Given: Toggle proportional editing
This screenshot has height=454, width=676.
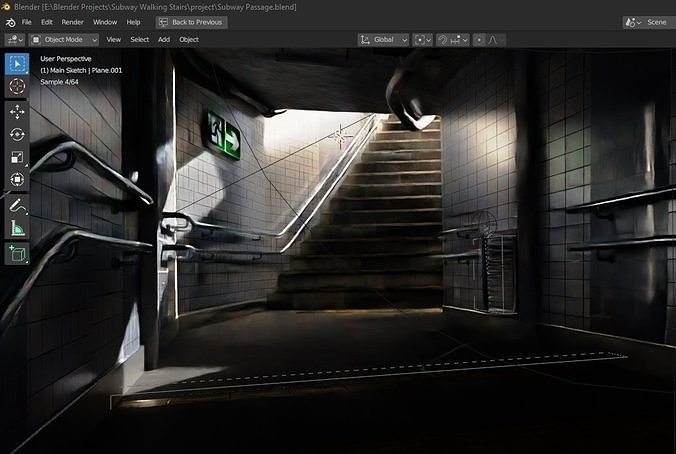Looking at the screenshot, I should 479,40.
